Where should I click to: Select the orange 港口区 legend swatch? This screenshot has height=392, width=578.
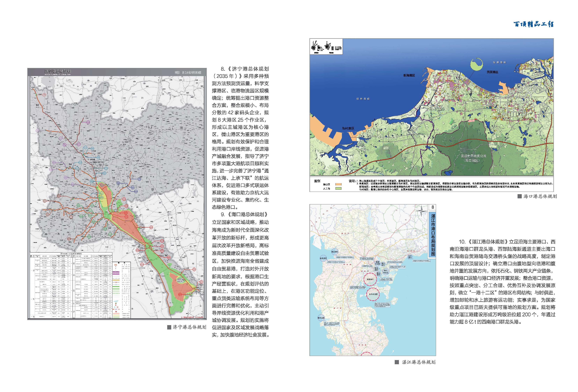coord(338,184)
